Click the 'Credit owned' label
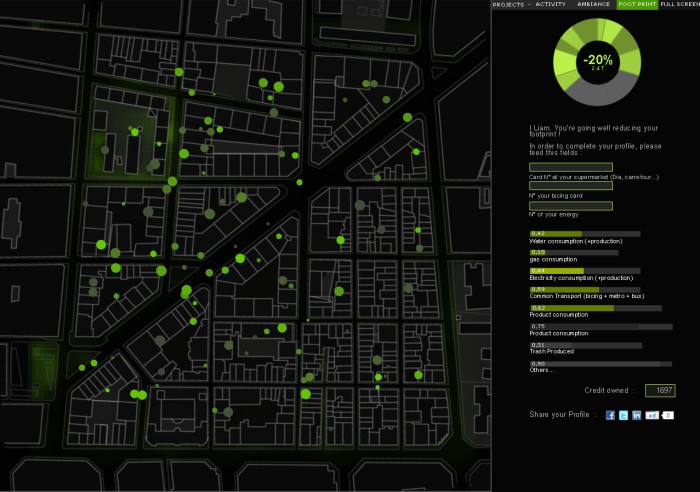 (x=606, y=391)
